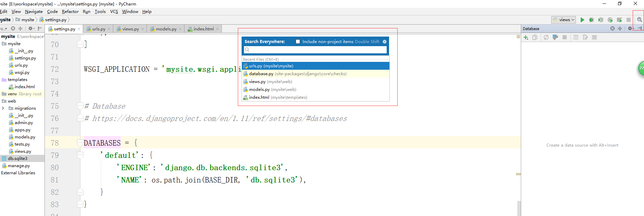Open the Refactor menu

tap(70, 12)
